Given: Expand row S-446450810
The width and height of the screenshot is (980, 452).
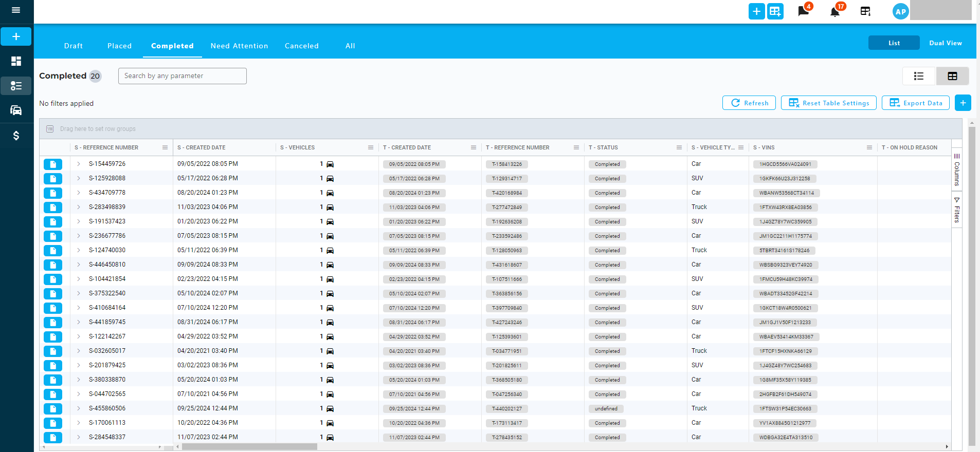Looking at the screenshot, I should 79,265.
